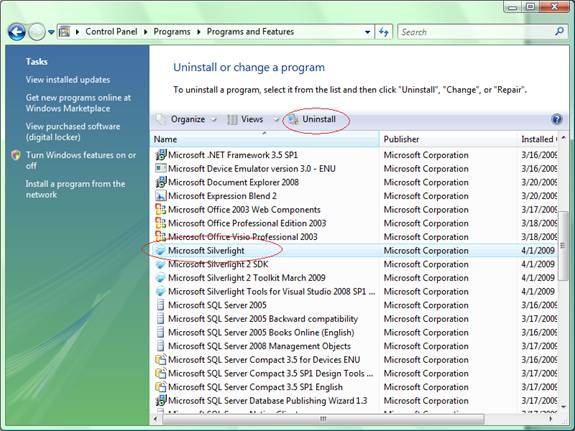Click the Microsoft SQL Server 2005 icon
This screenshot has width=575, height=431.
click(160, 305)
